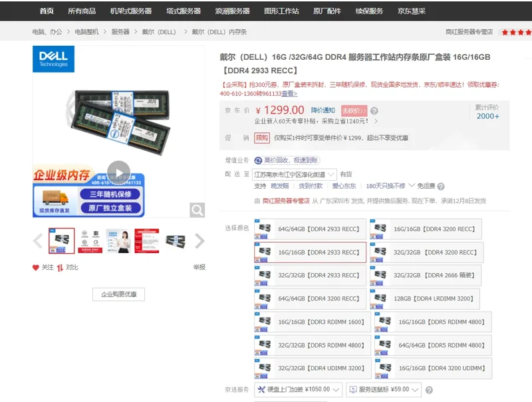
Task: Choose 16G/16GB DDR4 3200 UDIMM option
Action: pos(434,368)
